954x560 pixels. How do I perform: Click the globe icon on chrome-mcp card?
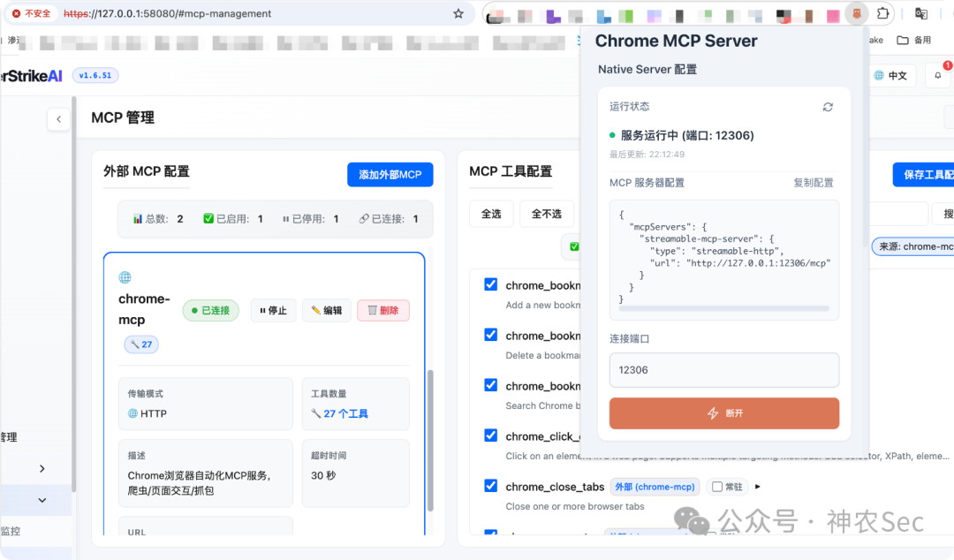[125, 277]
